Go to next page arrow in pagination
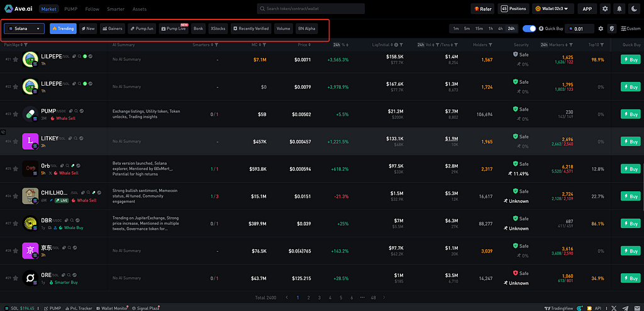644x311 pixels. (384, 297)
